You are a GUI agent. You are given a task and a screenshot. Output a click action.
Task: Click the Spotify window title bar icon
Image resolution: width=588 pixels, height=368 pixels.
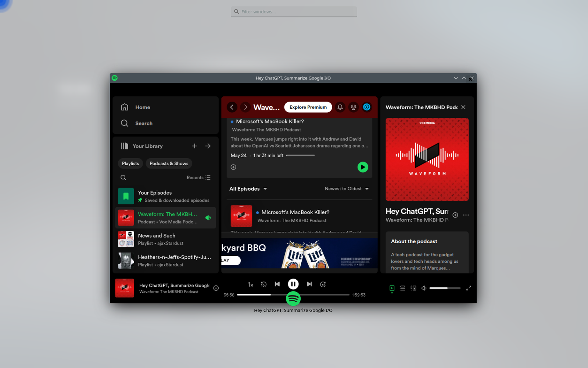[x=115, y=78]
